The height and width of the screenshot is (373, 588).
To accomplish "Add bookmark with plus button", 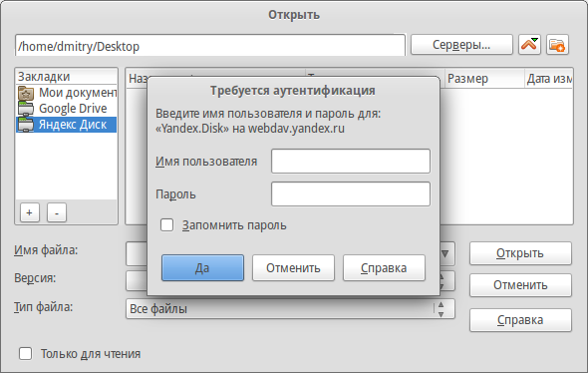I will (x=29, y=212).
